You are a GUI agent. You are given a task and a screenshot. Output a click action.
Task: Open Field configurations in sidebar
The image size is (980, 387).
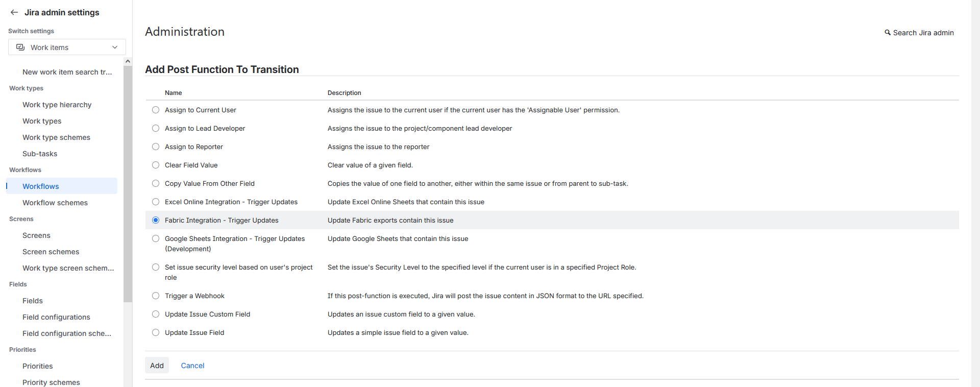click(x=56, y=317)
